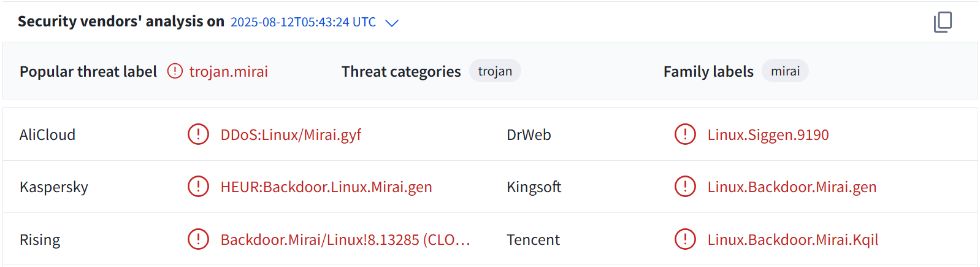Screen dimensions: 980x267
Task: Select the DDoS:Linux/Mirai.gyf detection text
Action: point(291,135)
